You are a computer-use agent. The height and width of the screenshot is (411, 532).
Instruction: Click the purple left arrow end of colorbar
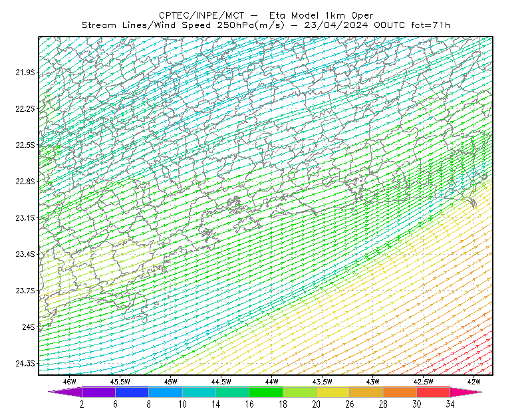(x=65, y=392)
